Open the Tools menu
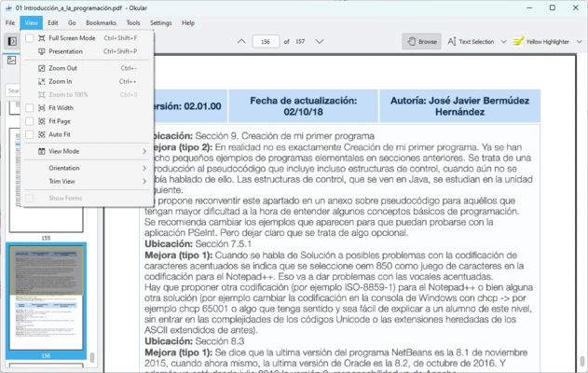Screen dimensions: 588x373 (x=133, y=23)
